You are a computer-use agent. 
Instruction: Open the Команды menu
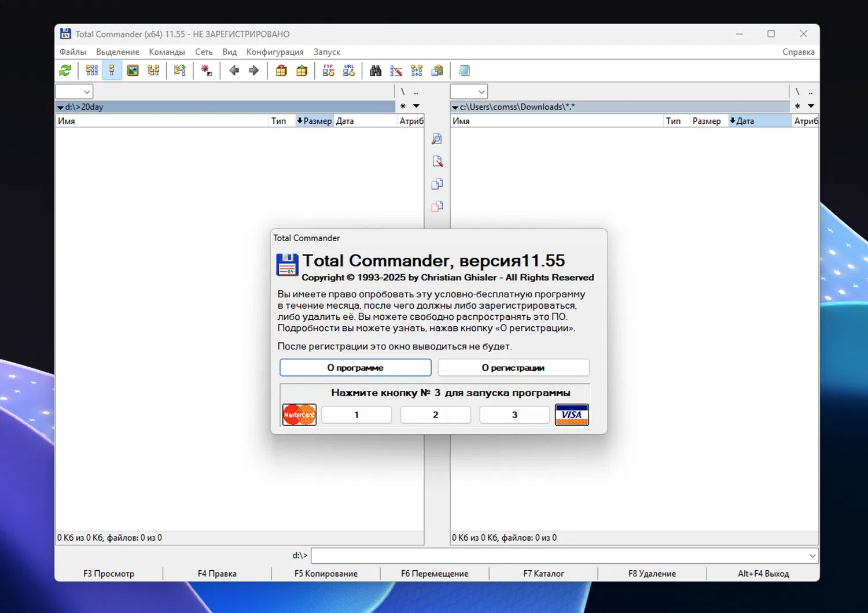167,52
